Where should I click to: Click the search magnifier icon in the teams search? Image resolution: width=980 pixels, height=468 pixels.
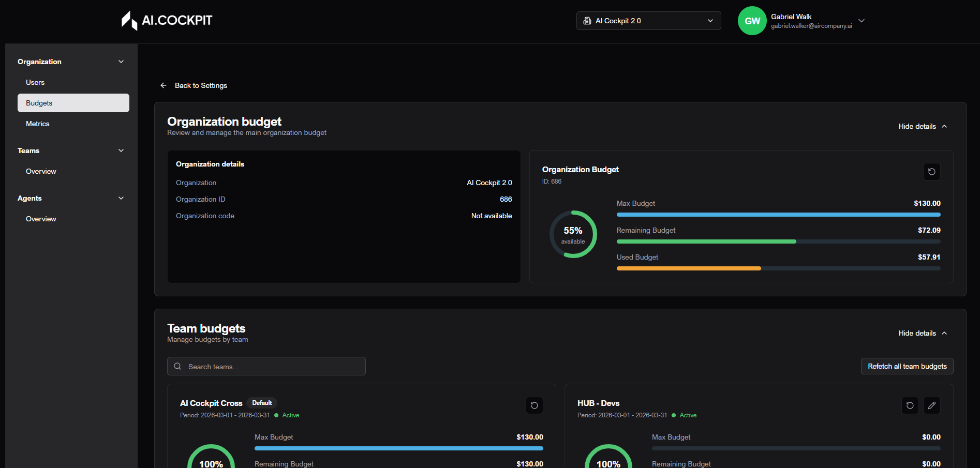click(177, 366)
